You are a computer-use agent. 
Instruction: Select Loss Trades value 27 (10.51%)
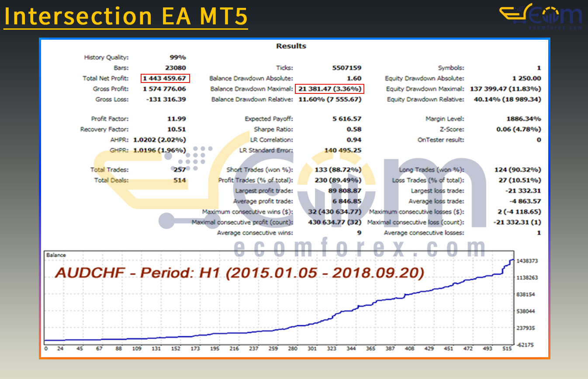(x=520, y=180)
